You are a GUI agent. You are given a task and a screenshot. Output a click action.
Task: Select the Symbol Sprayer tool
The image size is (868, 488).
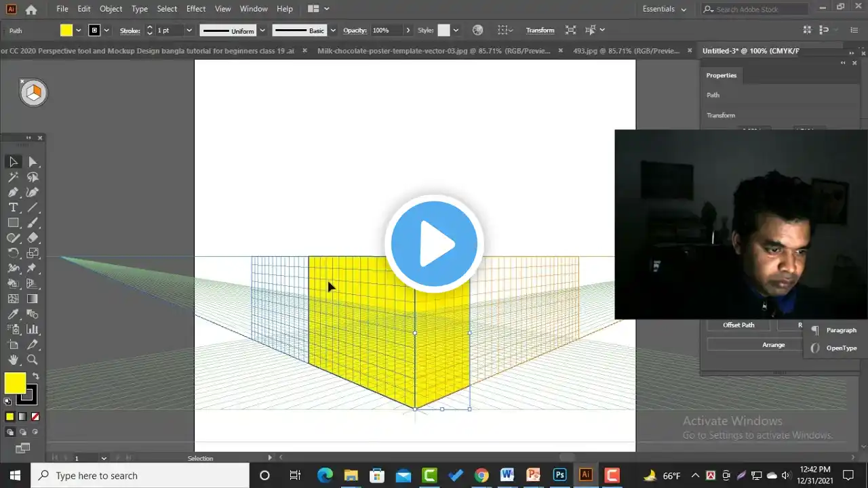[13, 329]
